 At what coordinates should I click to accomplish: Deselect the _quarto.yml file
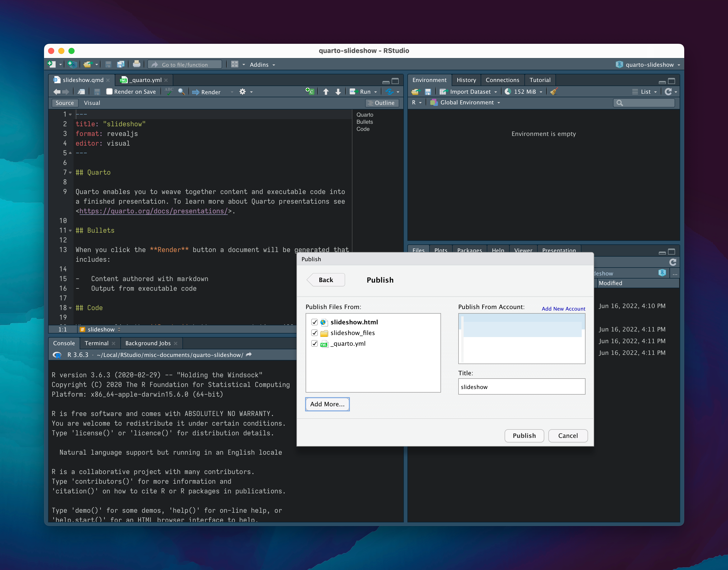tap(315, 343)
